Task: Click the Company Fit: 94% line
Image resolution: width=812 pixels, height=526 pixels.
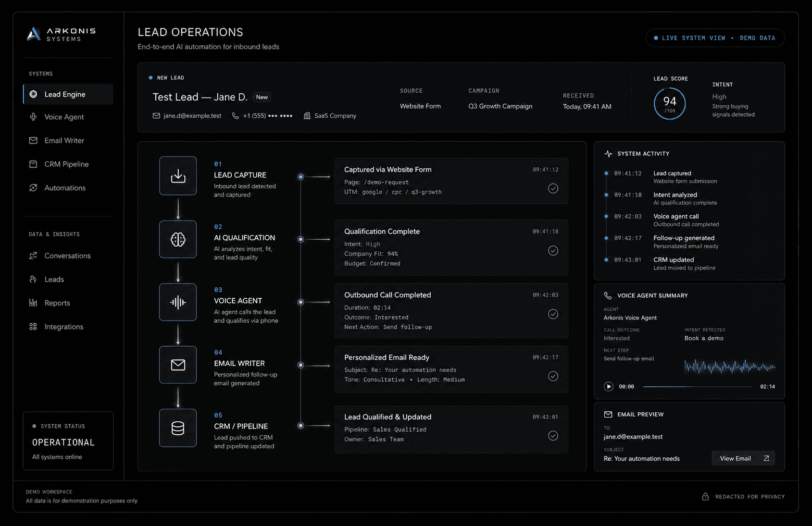Action: pyautogui.click(x=371, y=254)
